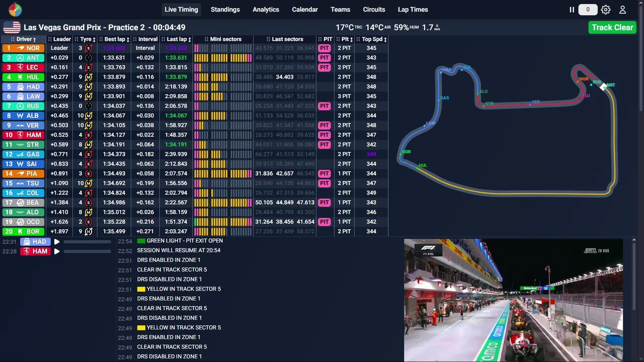Sort by the Last lap column header
Screen dimensions: 644x362
176,39
